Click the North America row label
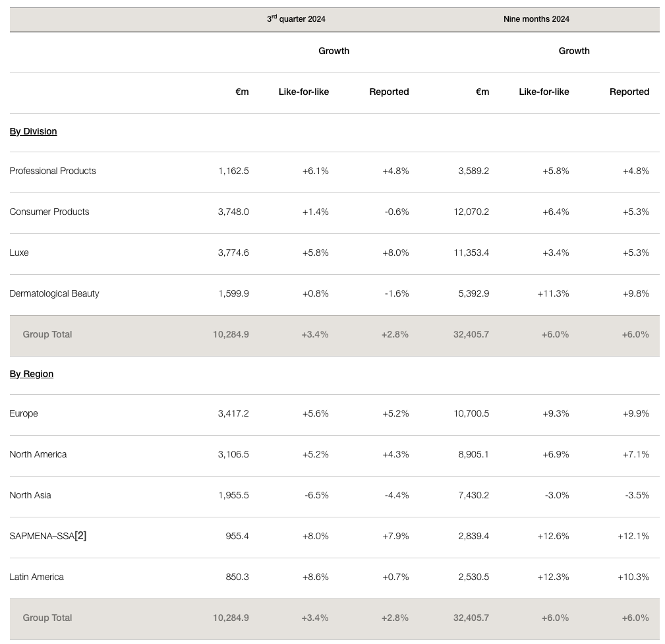Screen dimensions: 665x644 tap(38, 454)
